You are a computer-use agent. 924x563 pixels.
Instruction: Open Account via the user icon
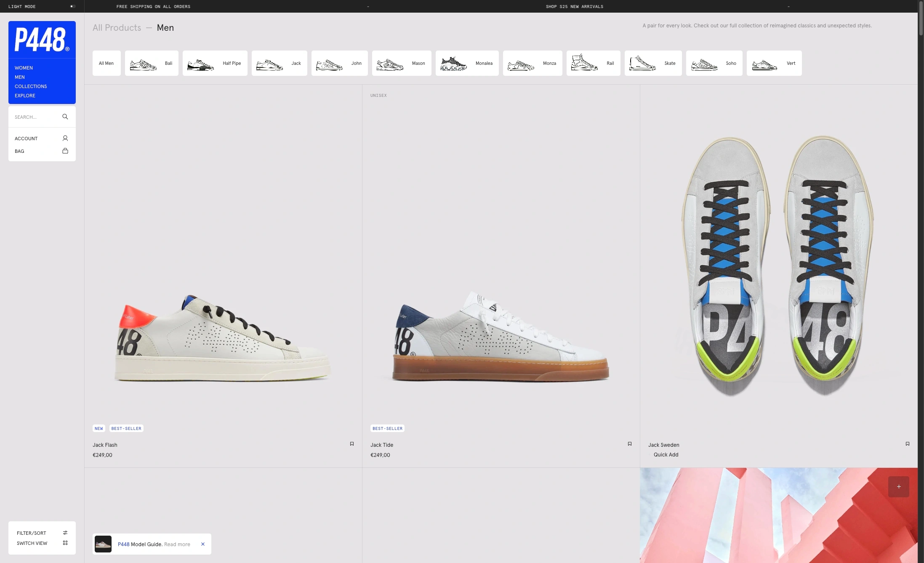pos(65,138)
